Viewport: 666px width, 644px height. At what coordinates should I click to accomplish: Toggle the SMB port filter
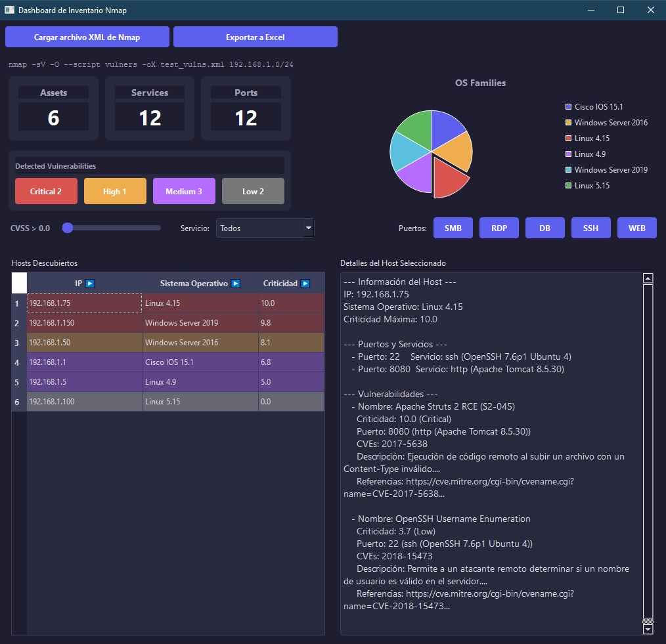pyautogui.click(x=453, y=228)
